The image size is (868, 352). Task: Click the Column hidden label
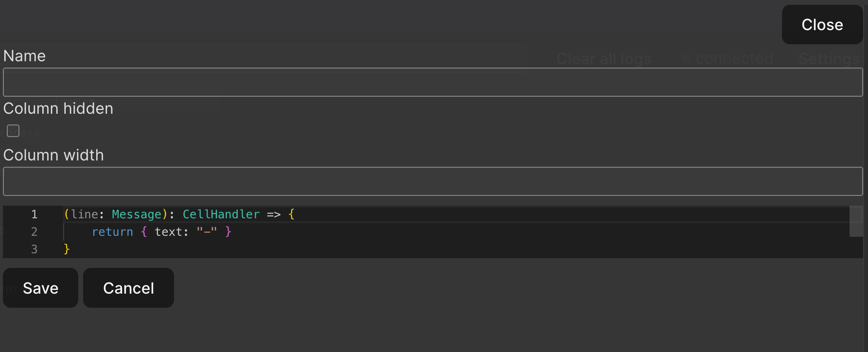coord(58,108)
